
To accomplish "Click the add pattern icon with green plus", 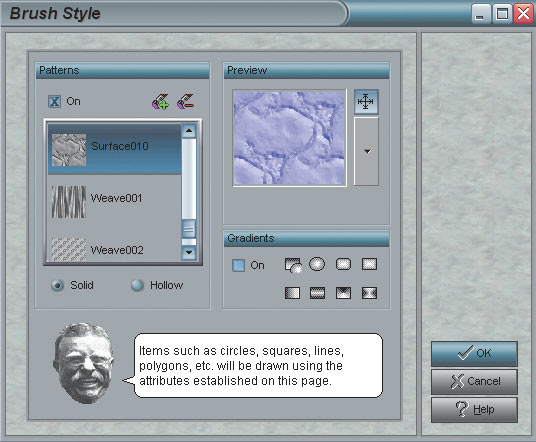I will click(x=160, y=102).
